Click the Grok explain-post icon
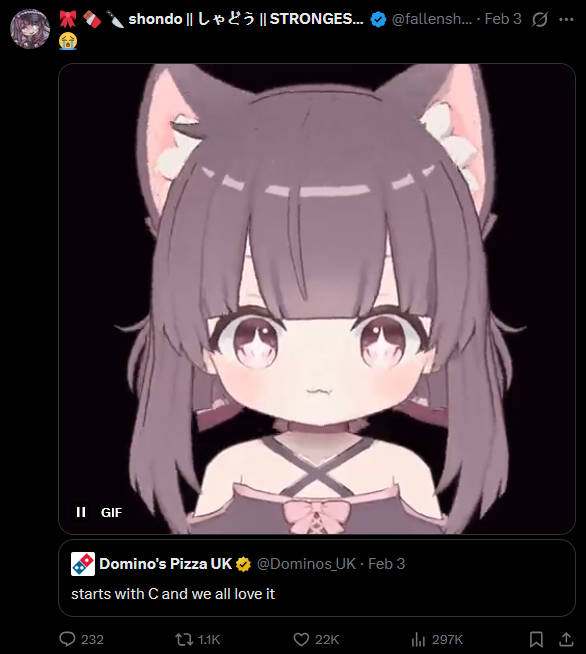 click(540, 19)
